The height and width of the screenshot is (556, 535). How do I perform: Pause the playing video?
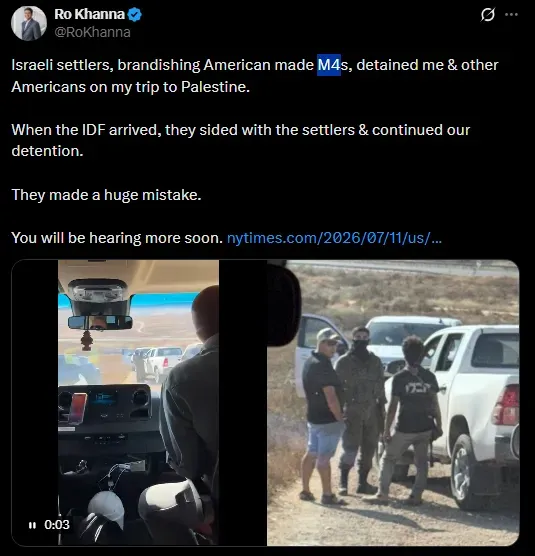pyautogui.click(x=32, y=525)
